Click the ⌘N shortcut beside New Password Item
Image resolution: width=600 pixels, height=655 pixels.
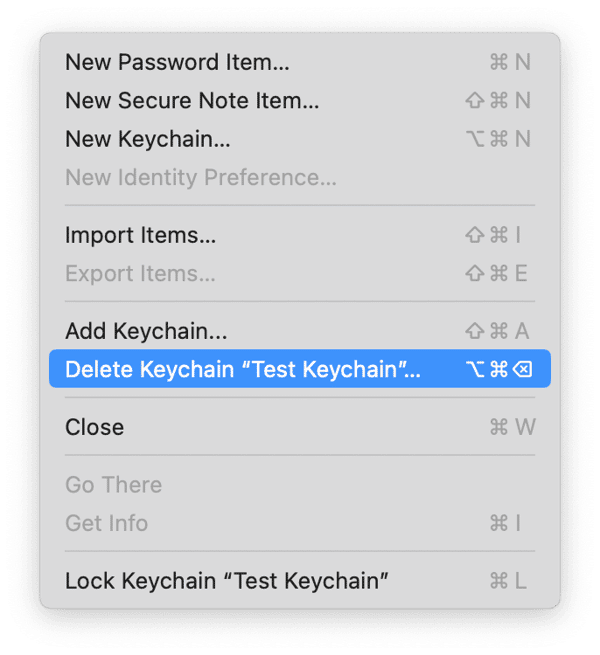point(510,62)
